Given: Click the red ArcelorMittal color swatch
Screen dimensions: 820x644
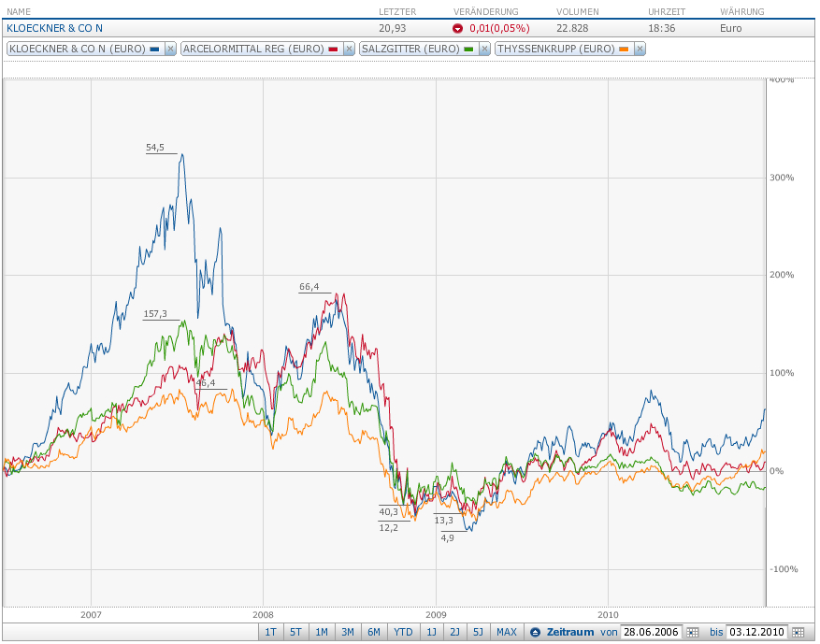Looking at the screenshot, I should coord(333,50).
